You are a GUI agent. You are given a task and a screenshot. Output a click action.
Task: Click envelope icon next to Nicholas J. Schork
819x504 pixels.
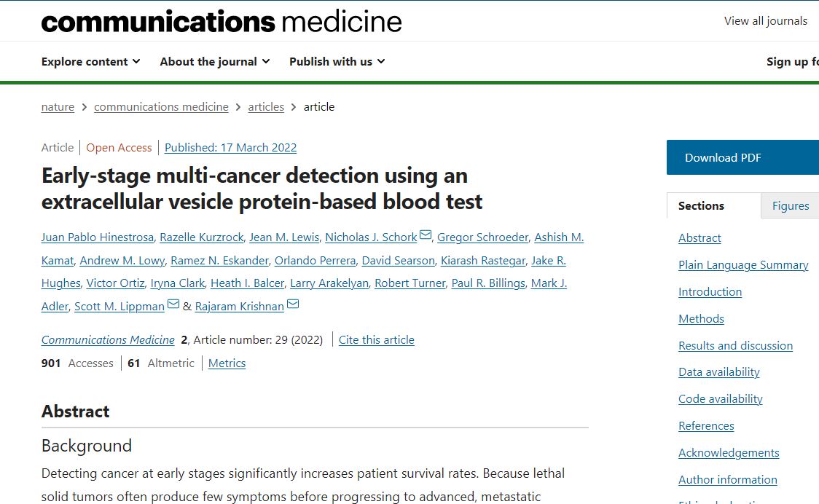tap(426, 235)
